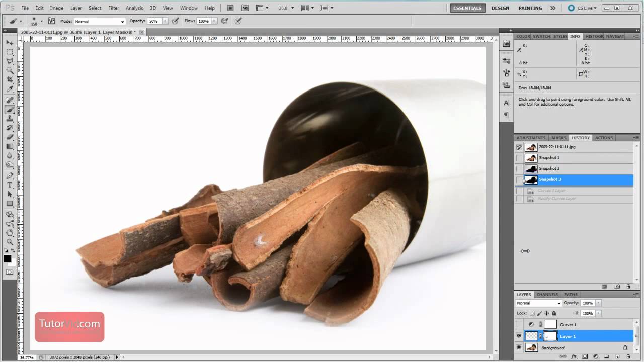Launch Mini Bridge from top bar

tap(245, 8)
